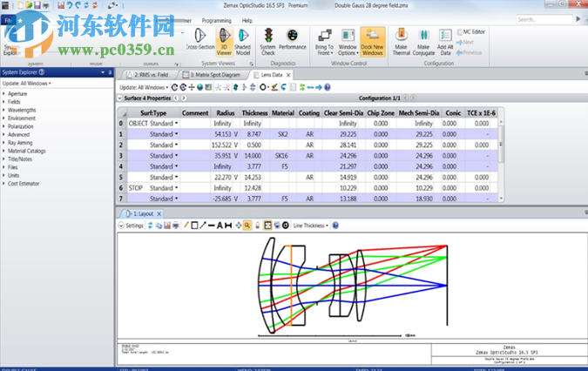Viewport: 588px width, 371px height.
Task: Click the Open file icon in quick access toolbar
Action: point(29,5)
